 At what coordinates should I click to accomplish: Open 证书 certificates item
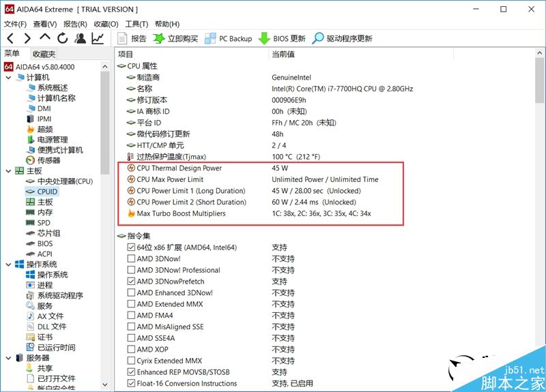click(x=40, y=337)
